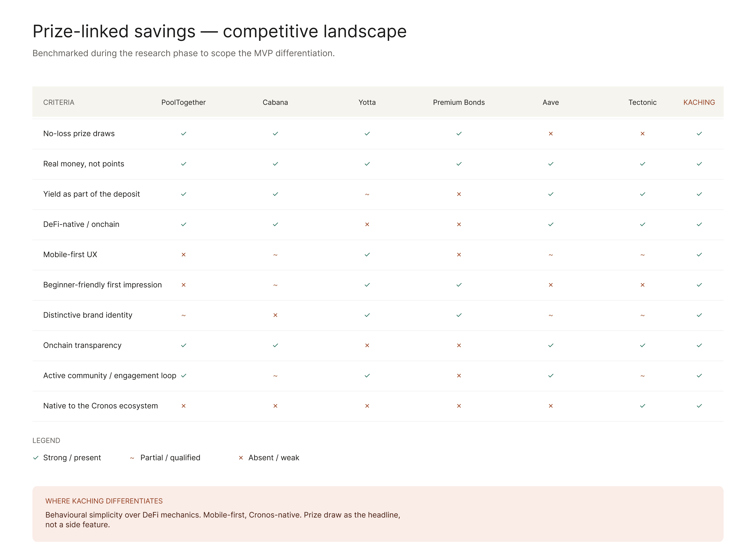Click the Premium Bonds cross in the DeFi-native row
The height and width of the screenshot is (551, 756).
[459, 225]
